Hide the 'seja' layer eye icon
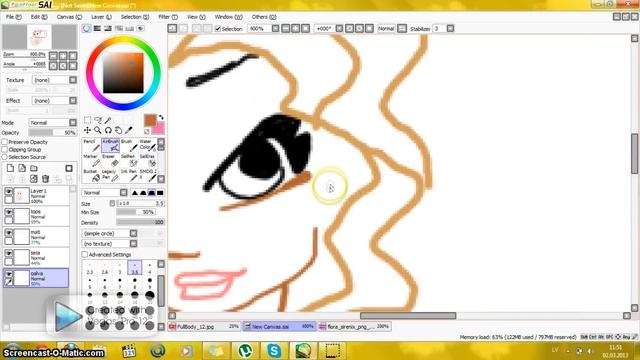640x360 pixels. pyautogui.click(x=9, y=253)
